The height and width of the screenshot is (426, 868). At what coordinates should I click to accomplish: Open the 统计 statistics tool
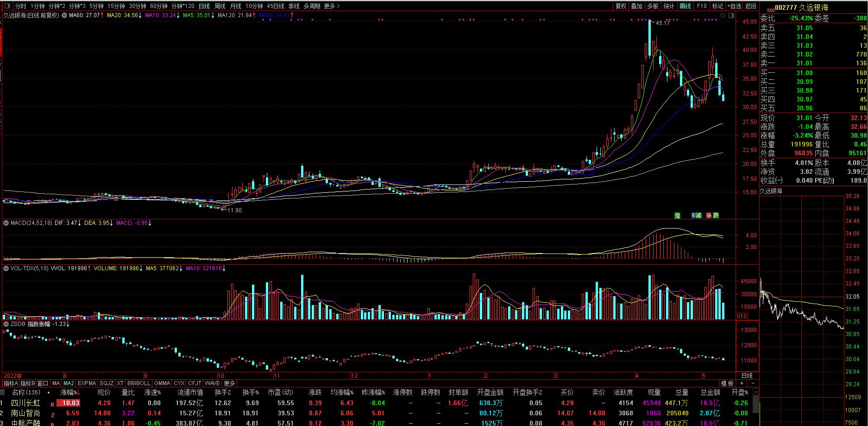click(x=669, y=6)
